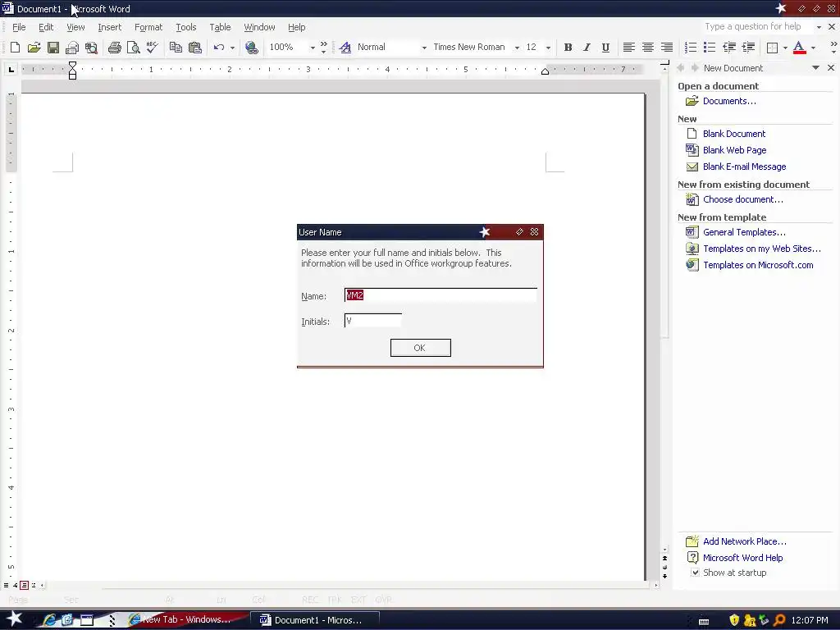Image resolution: width=840 pixels, height=630 pixels.
Task: Click the Outside Border icon
Action: click(x=772, y=47)
